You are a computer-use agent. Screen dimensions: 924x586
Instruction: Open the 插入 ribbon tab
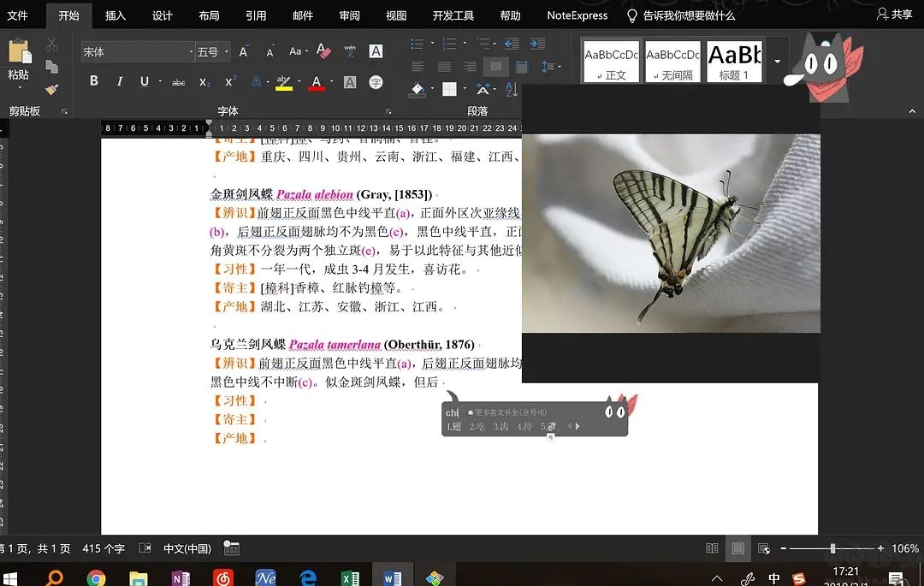click(115, 15)
